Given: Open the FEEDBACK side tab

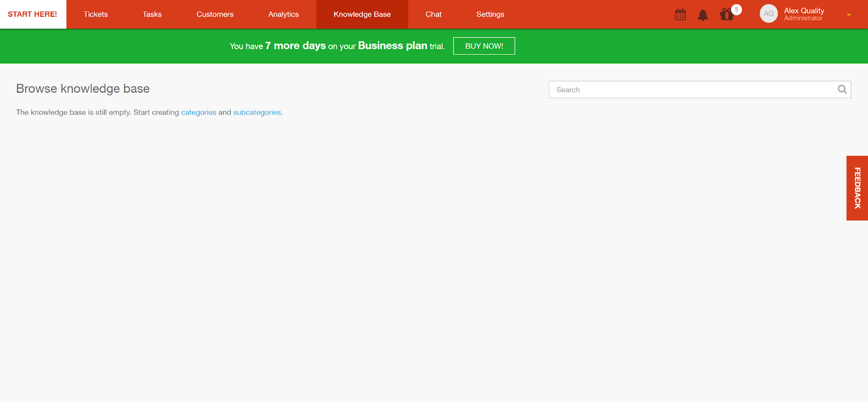Looking at the screenshot, I should 857,188.
